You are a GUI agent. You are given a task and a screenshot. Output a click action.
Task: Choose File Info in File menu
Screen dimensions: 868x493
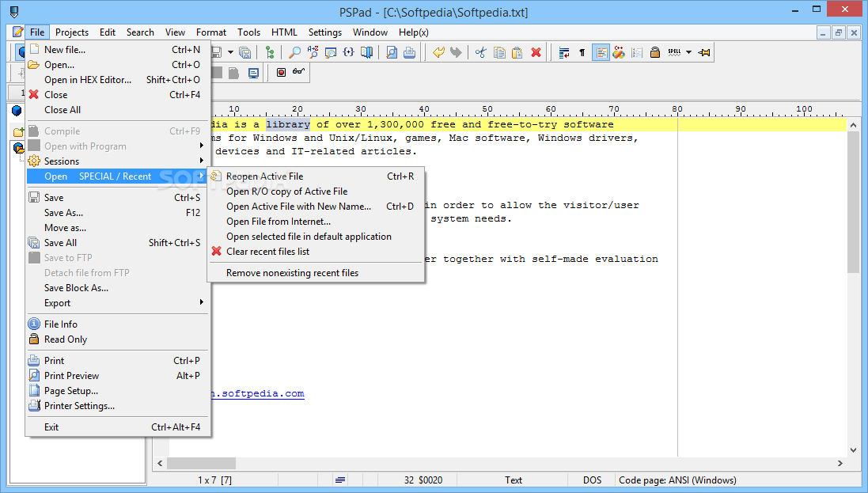[x=118, y=324]
